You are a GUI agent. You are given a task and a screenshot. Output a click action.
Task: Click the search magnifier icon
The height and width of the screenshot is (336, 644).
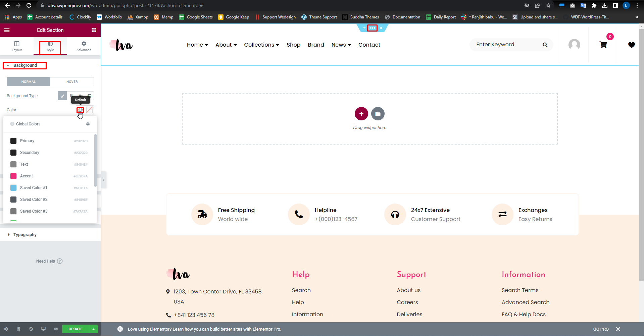545,45
